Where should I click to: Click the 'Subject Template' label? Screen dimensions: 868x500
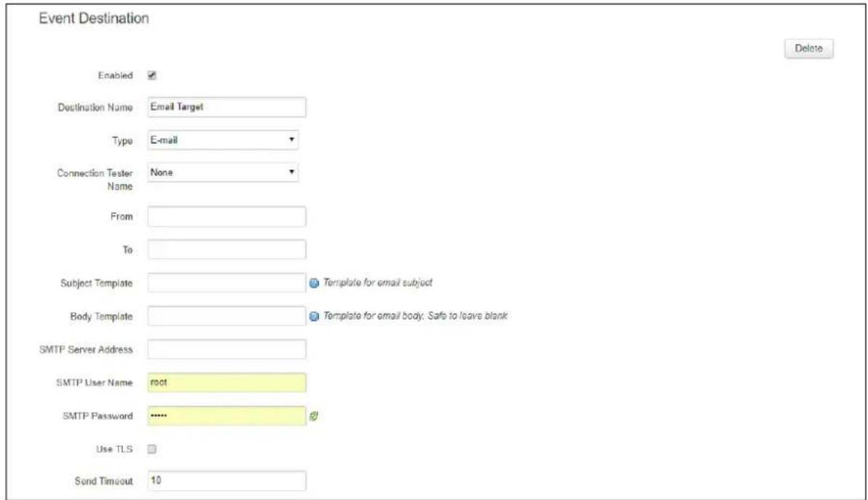tap(97, 283)
